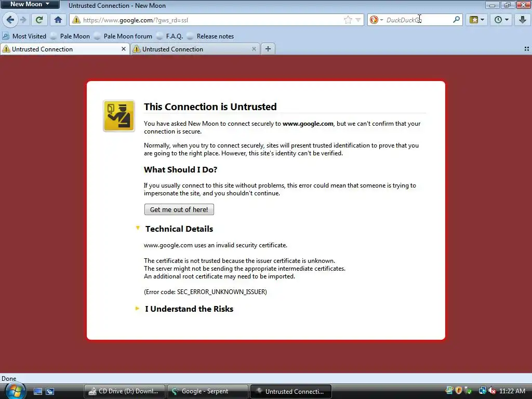
Task: Open the DuckDuckGo search engine selector
Action: 376,20
